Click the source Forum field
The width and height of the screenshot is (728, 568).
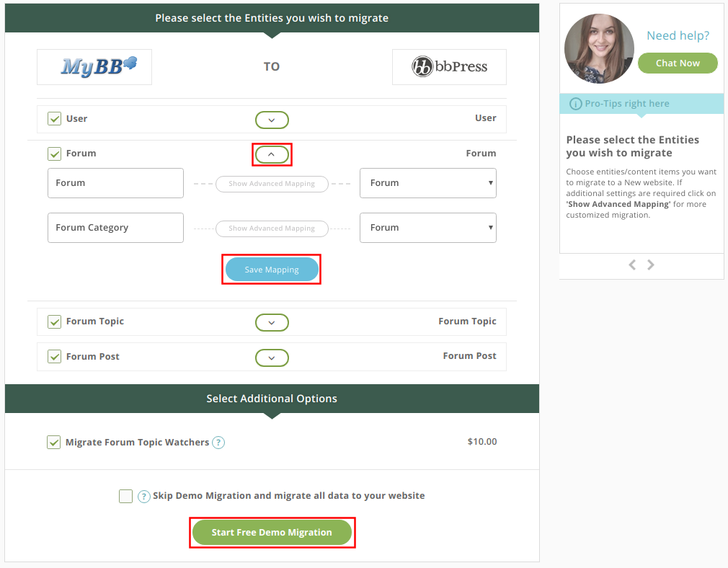[x=115, y=183]
